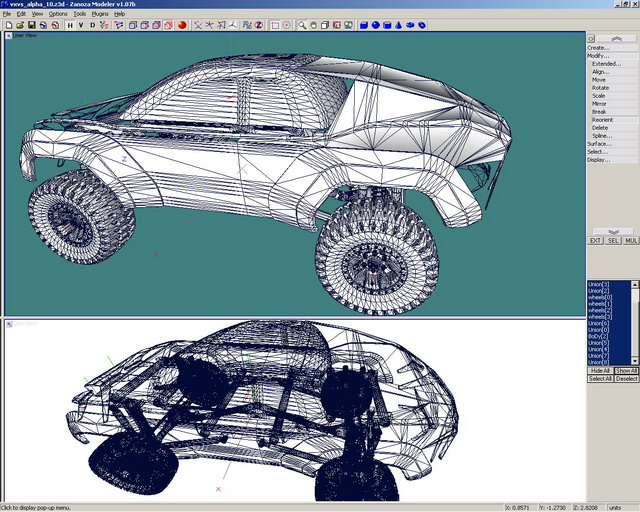Click the red sphere toolbar icon
Image resolution: width=640 pixels, height=512 pixels.
(183, 25)
